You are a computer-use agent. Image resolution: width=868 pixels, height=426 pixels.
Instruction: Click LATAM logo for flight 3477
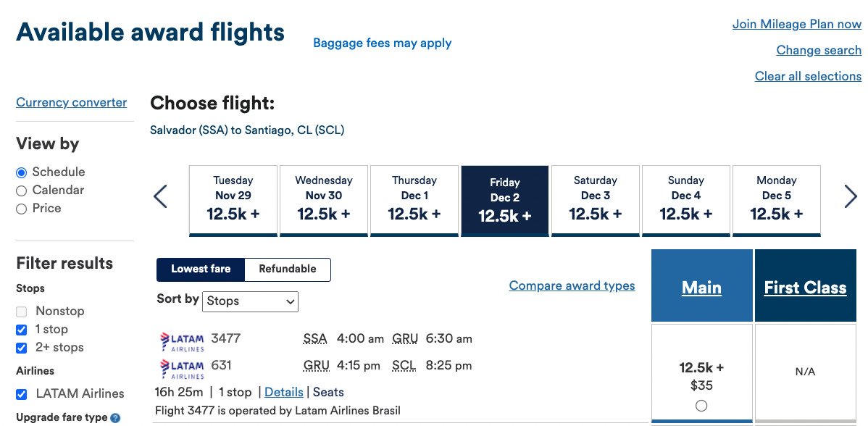pyautogui.click(x=182, y=341)
